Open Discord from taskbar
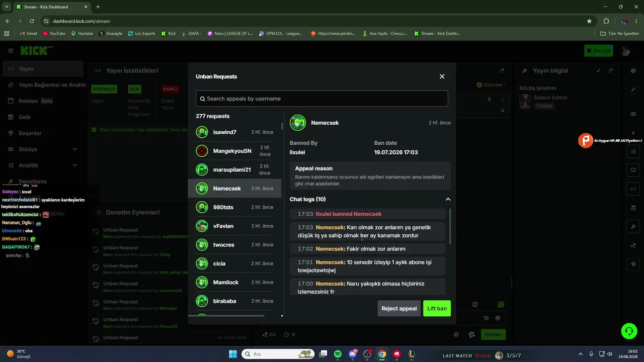This screenshot has height=362, width=644. point(353,354)
